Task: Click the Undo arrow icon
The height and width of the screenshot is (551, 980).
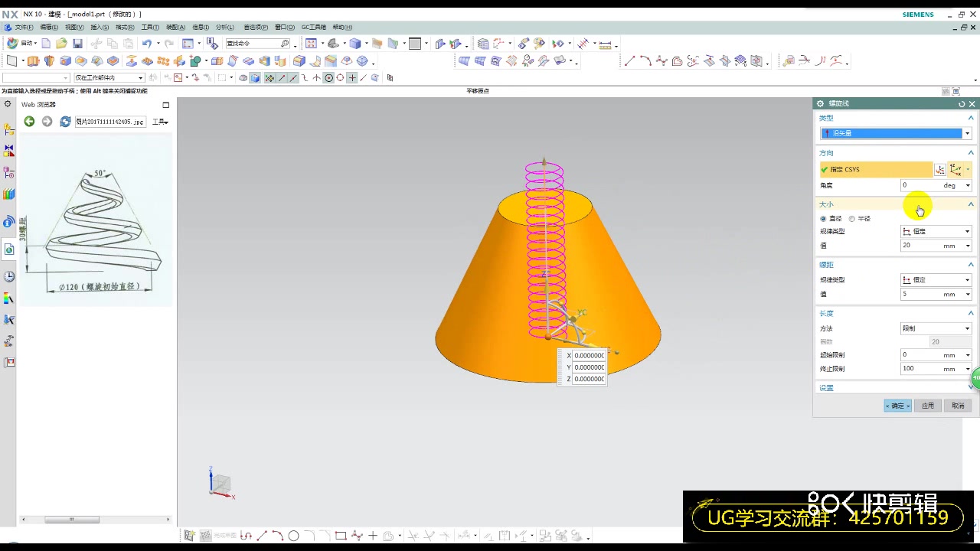Action: point(146,44)
